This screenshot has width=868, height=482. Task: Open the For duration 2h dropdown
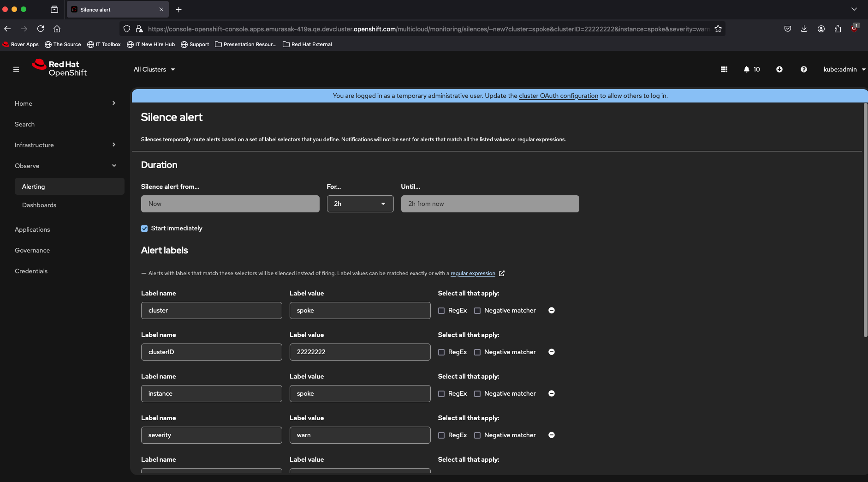[x=360, y=204]
